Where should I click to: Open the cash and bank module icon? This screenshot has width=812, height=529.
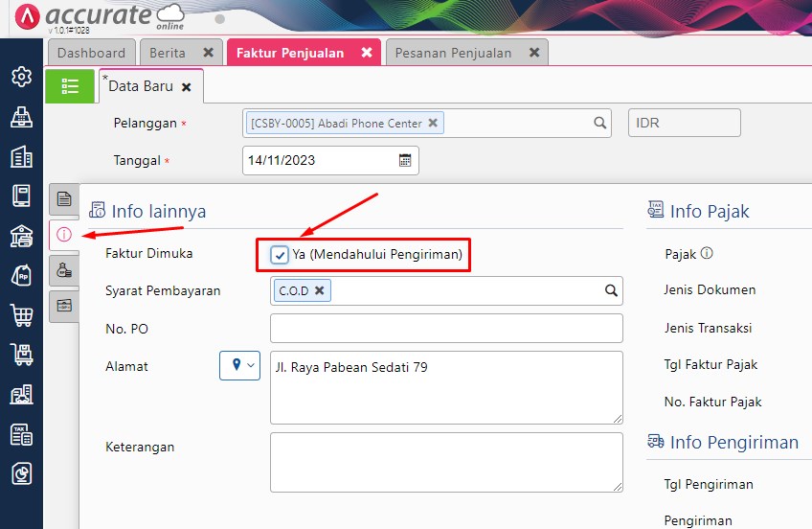pos(21,236)
